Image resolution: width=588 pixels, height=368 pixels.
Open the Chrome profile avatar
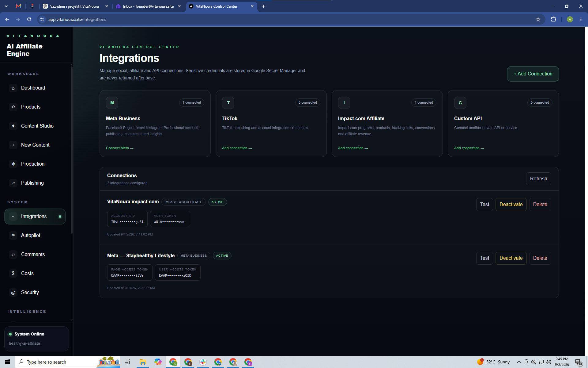coord(570,19)
